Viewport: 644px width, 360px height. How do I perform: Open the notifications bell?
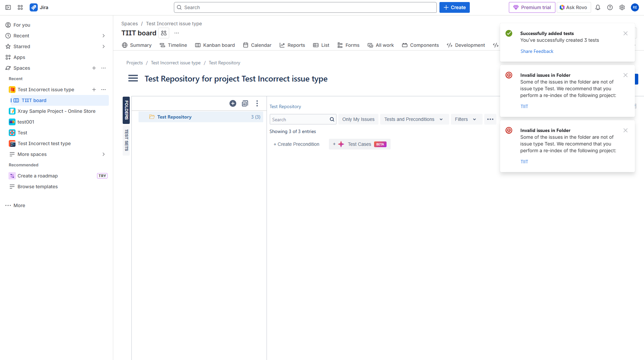(x=598, y=7)
